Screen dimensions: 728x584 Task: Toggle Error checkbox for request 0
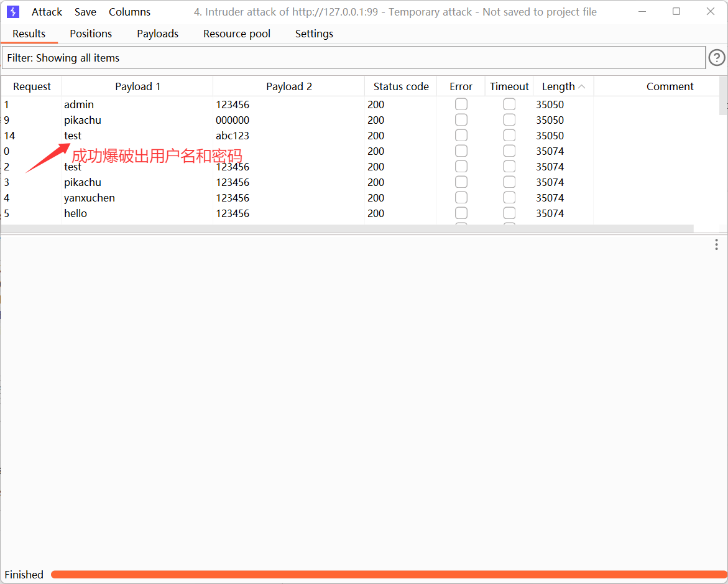click(x=461, y=151)
